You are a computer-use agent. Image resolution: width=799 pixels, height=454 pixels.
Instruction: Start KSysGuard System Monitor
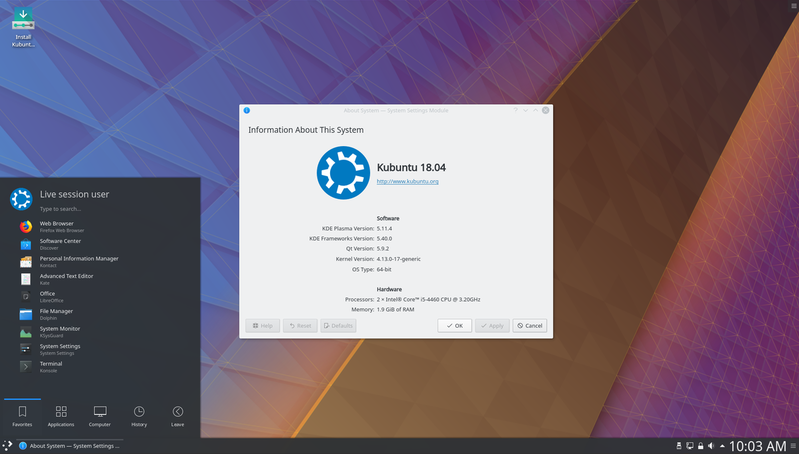(60, 331)
